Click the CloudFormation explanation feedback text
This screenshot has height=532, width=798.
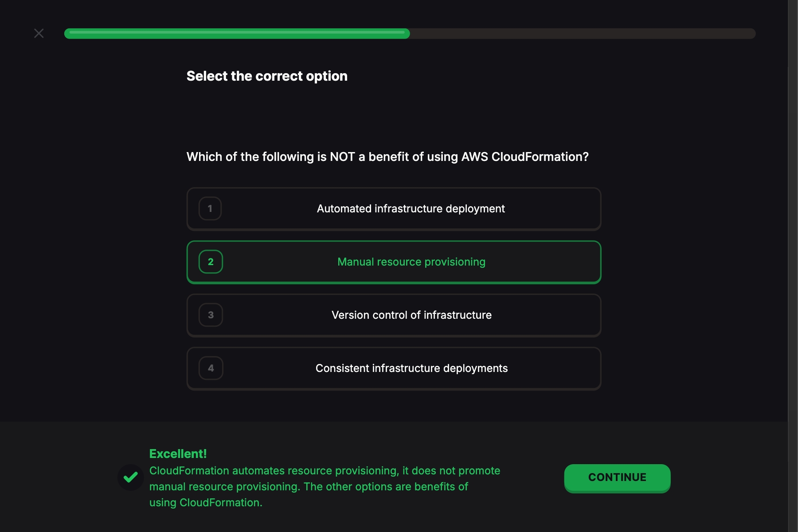(x=324, y=486)
